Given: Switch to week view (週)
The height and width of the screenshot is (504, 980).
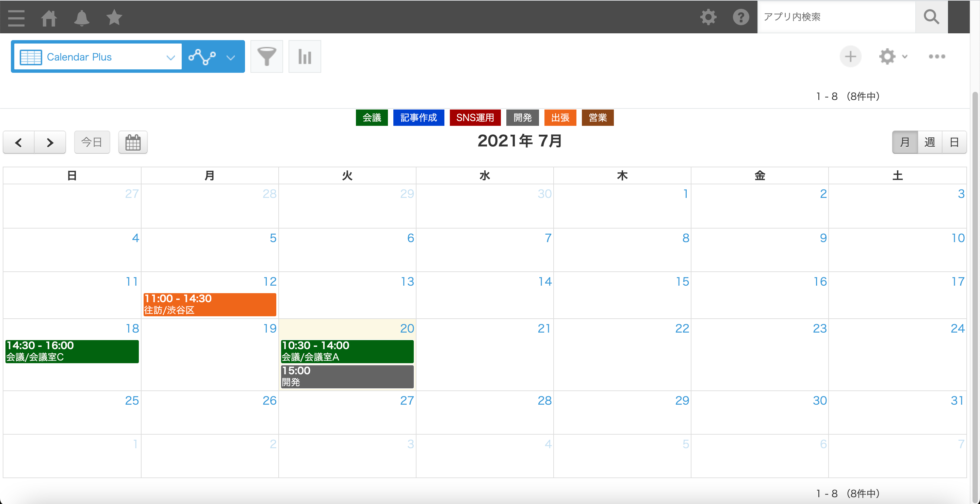Looking at the screenshot, I should point(929,142).
